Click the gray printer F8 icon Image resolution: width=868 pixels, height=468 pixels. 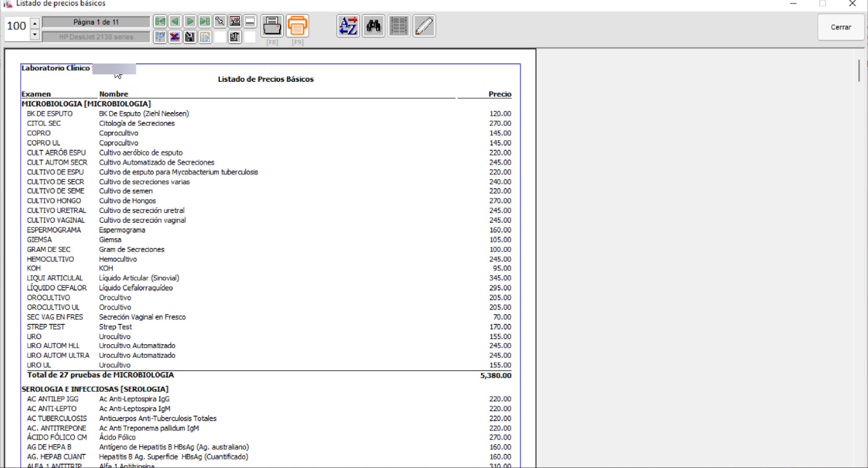(272, 26)
